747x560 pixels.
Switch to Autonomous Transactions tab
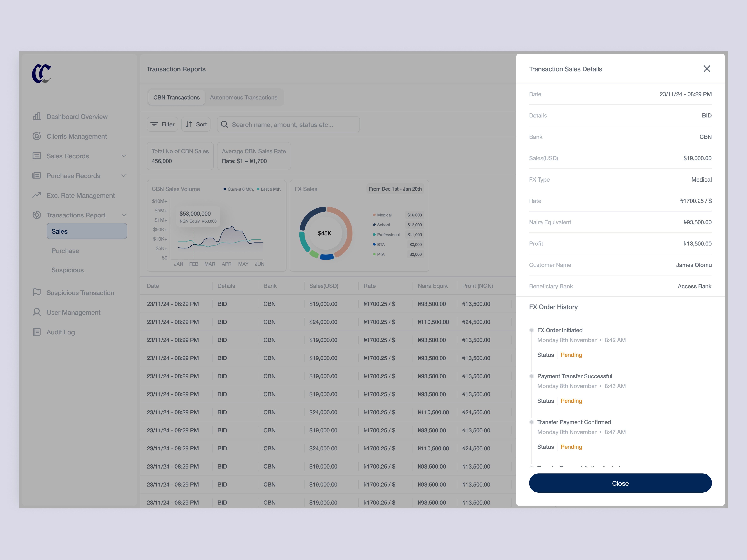pyautogui.click(x=244, y=98)
